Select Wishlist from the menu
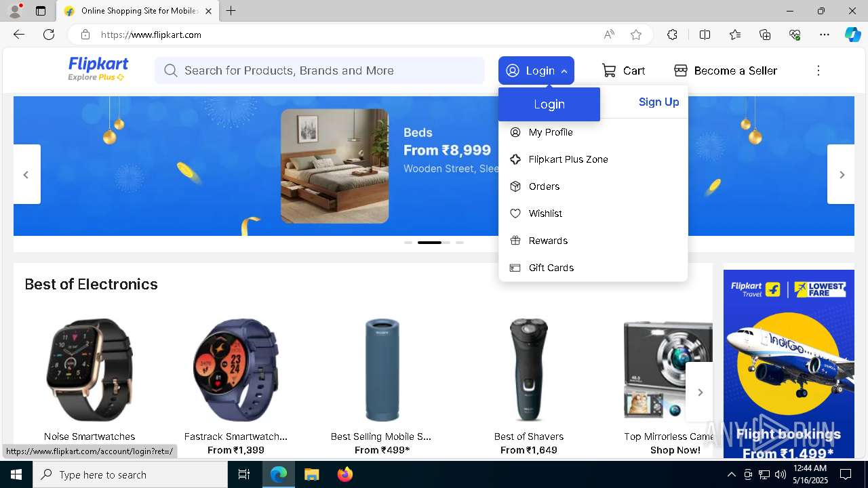Viewport: 868px width, 488px height. click(593, 213)
